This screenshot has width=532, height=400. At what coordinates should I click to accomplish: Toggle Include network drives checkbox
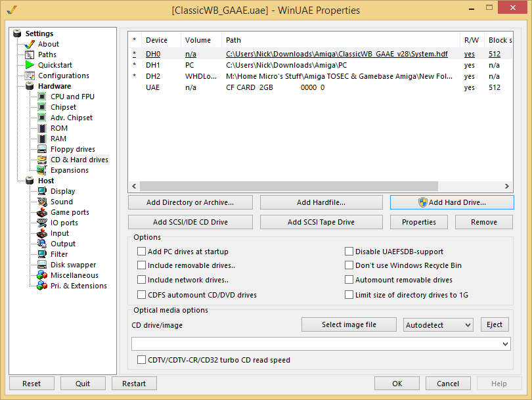pyautogui.click(x=141, y=280)
